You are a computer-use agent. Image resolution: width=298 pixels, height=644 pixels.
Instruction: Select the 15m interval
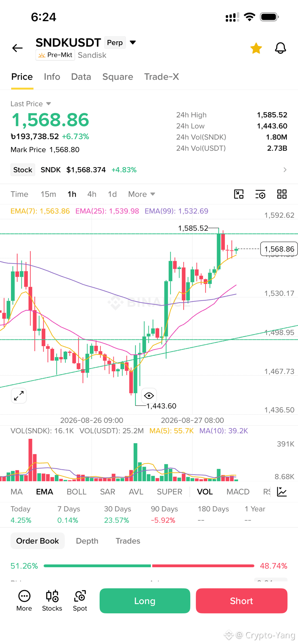point(48,194)
